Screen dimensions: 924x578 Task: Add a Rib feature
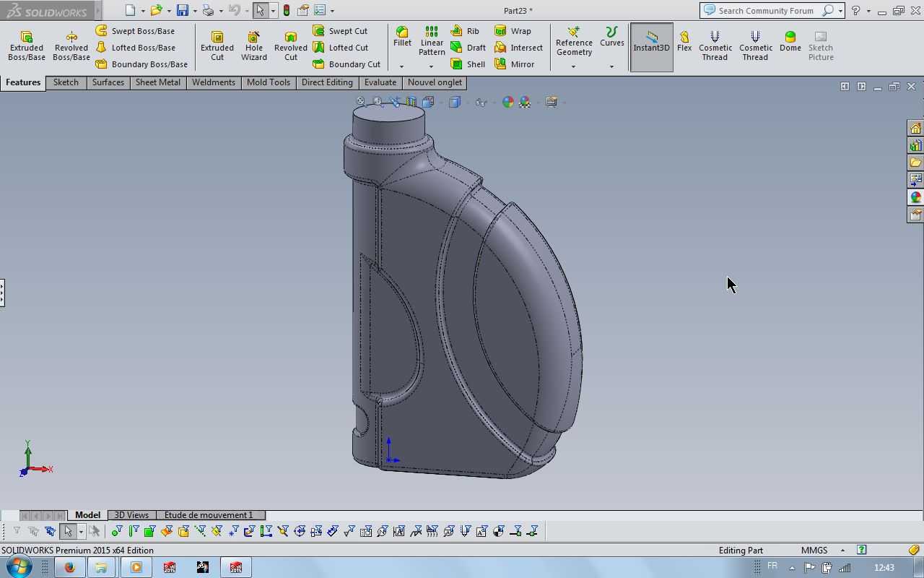(x=465, y=31)
